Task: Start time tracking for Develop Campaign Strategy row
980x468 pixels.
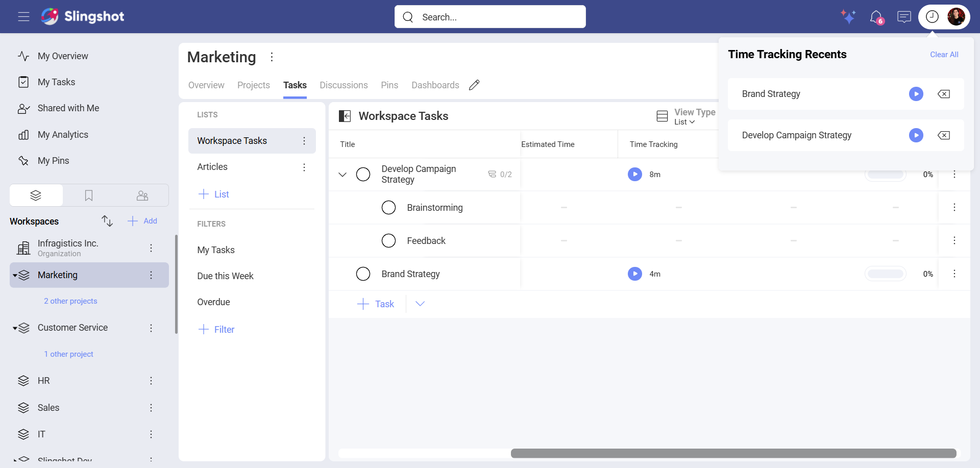Action: coord(635,175)
